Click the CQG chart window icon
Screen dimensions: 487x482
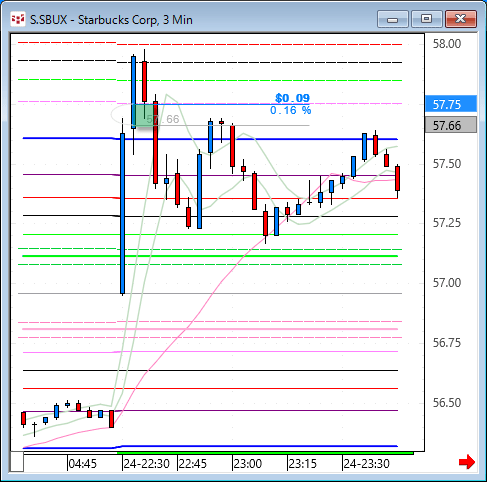point(18,20)
